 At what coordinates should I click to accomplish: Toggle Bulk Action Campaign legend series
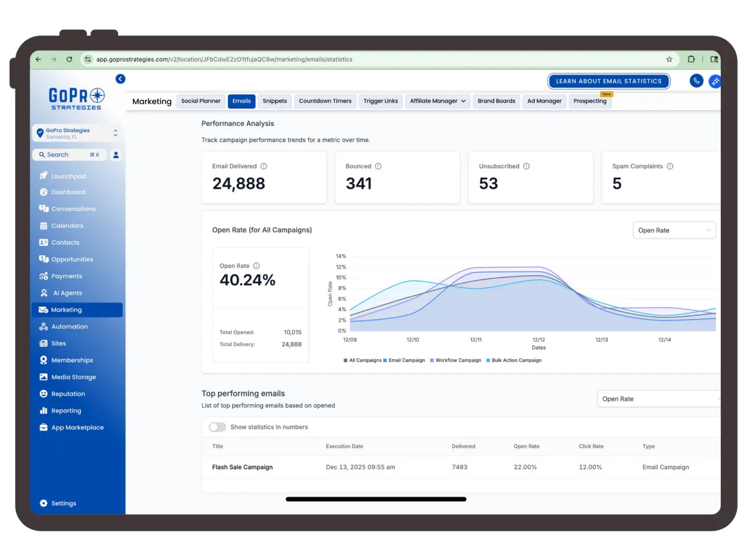[x=514, y=360]
